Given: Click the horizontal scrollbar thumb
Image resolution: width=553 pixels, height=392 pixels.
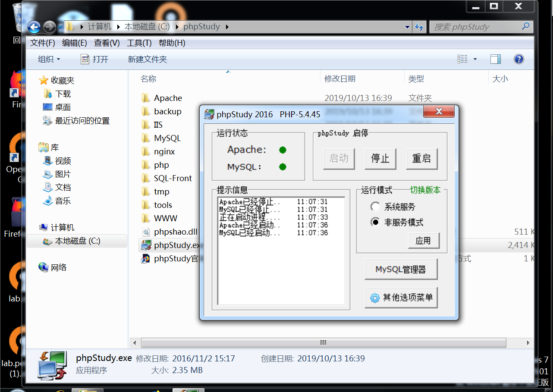Looking at the screenshot, I should (x=324, y=343).
